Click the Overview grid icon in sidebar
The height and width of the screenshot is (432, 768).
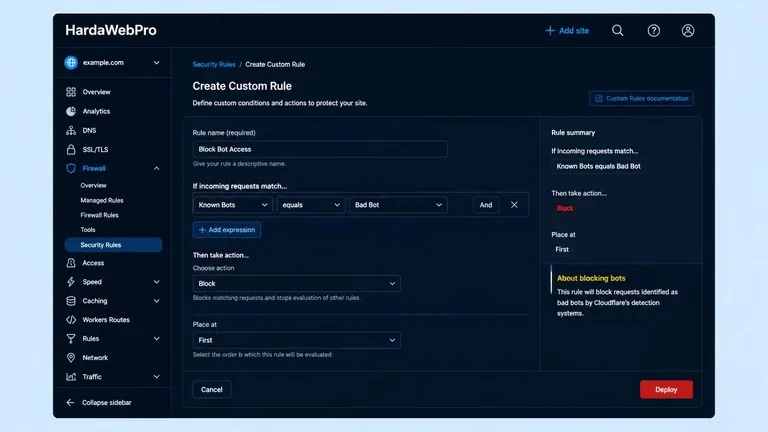[x=71, y=92]
